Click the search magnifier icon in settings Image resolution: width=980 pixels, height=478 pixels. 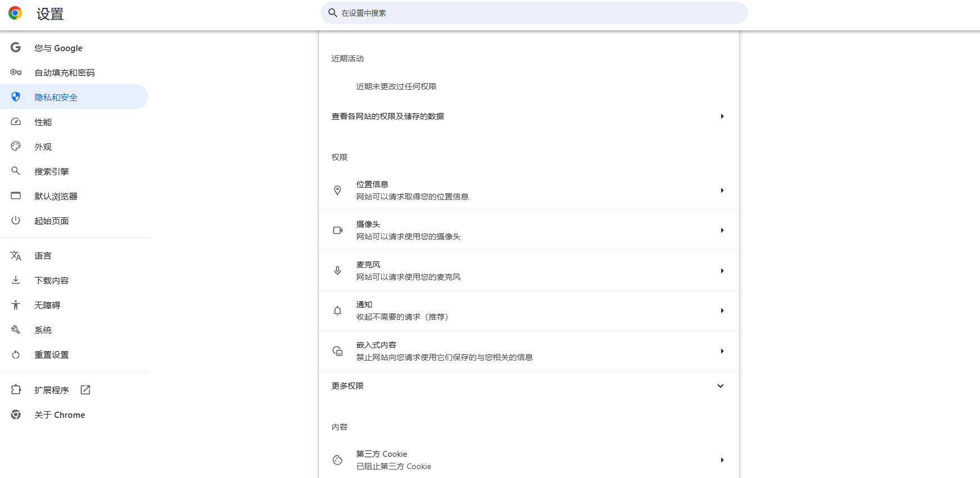(x=332, y=13)
